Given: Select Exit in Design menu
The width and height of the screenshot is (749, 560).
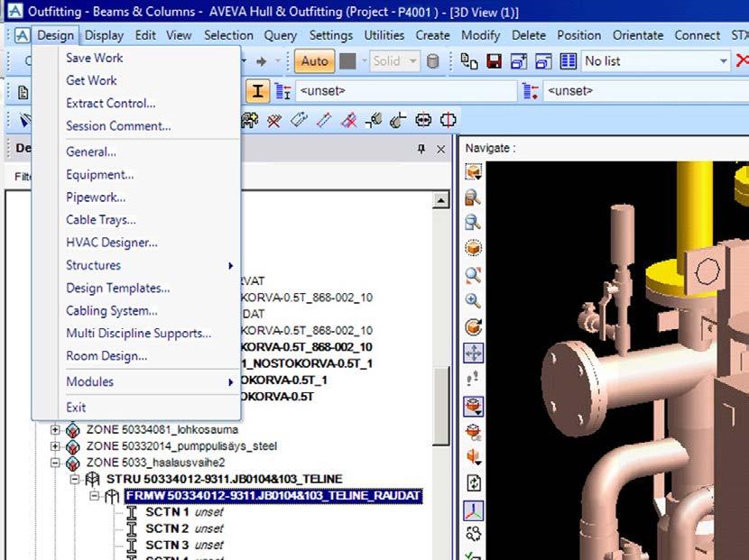Looking at the screenshot, I should [x=76, y=408].
